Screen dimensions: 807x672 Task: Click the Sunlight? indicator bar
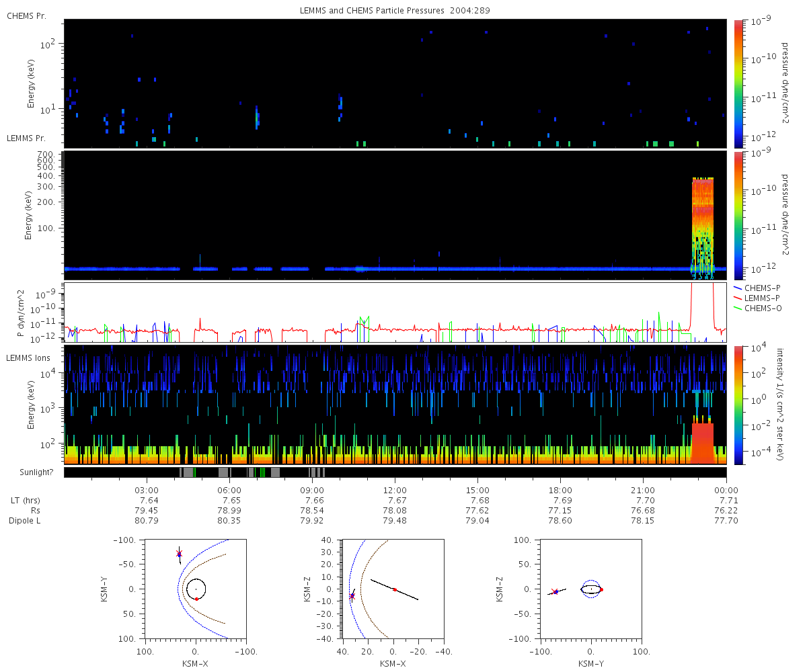coord(395,472)
